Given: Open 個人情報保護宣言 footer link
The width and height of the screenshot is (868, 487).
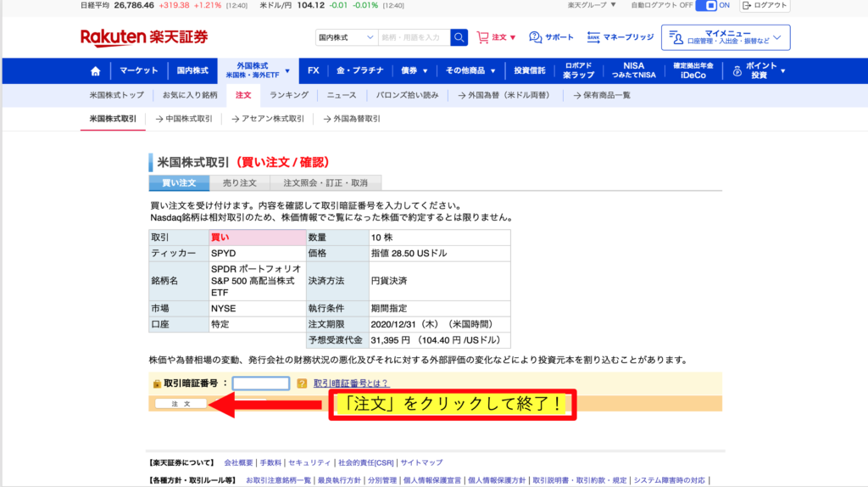Looking at the screenshot, I should [432, 480].
